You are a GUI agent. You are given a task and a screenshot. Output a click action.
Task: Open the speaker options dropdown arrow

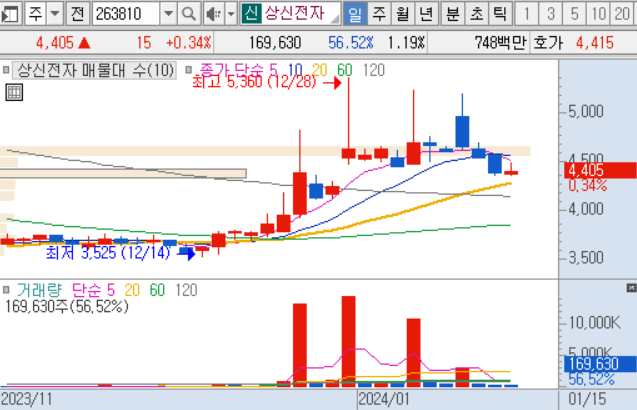231,14
